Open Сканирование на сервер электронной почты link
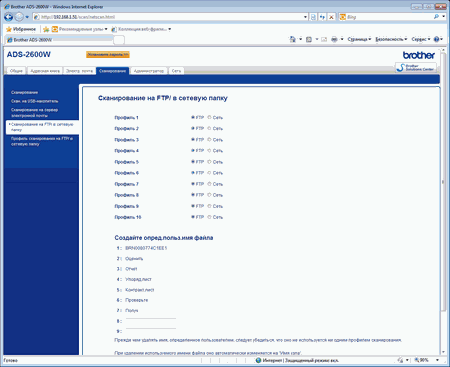The width and height of the screenshot is (450, 367). point(35,113)
